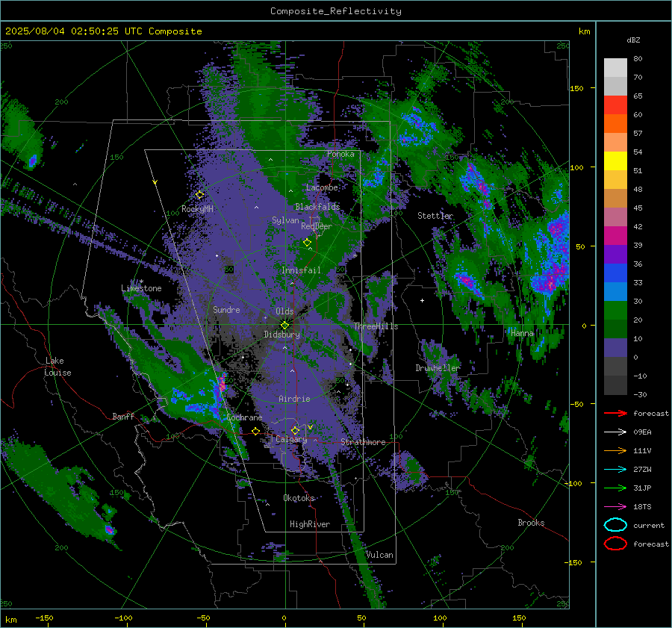Click the Airdrie city label
This screenshot has width=672, height=628.
tap(294, 399)
